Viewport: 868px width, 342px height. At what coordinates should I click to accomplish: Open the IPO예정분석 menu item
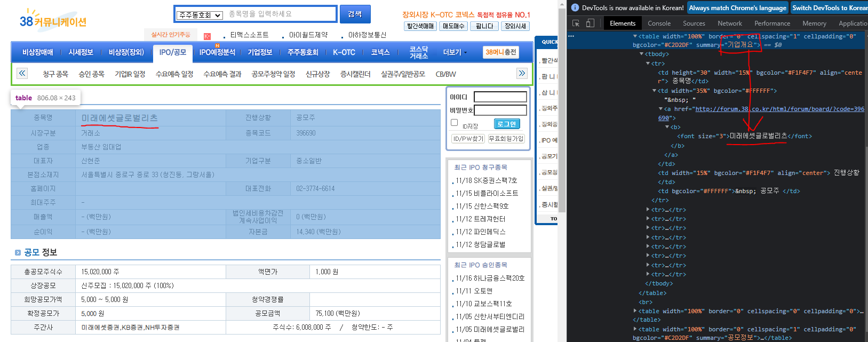coord(217,52)
